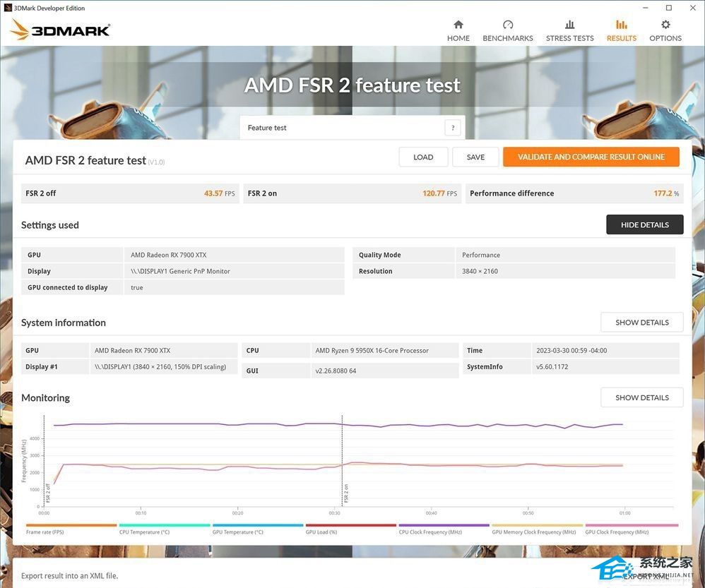The image size is (705, 588).
Task: Open the Options gear icon
Action: [x=665, y=25]
